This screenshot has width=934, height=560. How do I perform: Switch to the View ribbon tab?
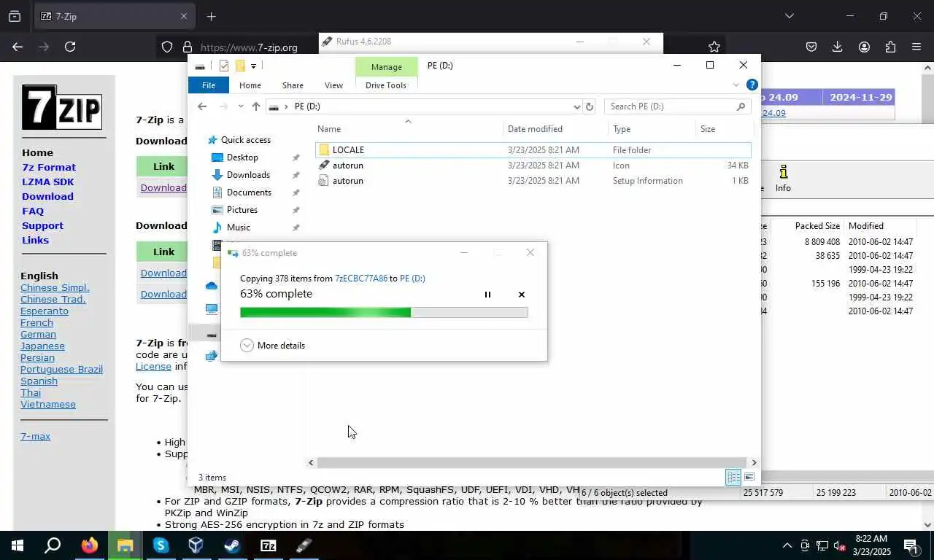pos(333,85)
